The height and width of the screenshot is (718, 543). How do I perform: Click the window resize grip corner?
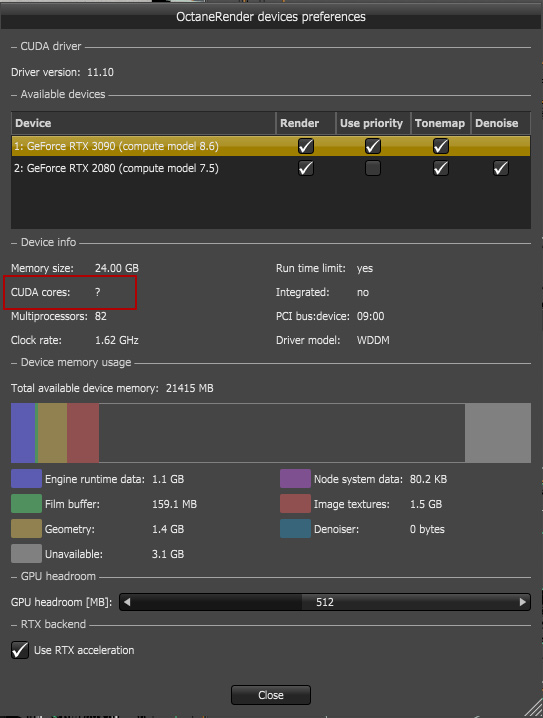534,708
